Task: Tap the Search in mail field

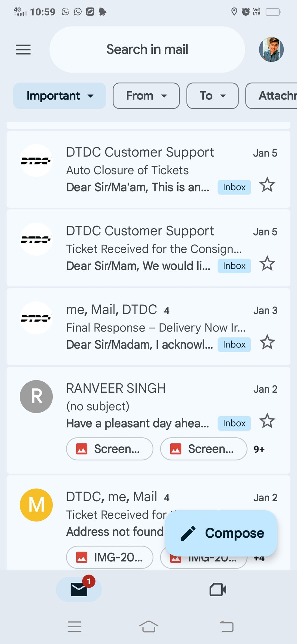Action: click(147, 49)
